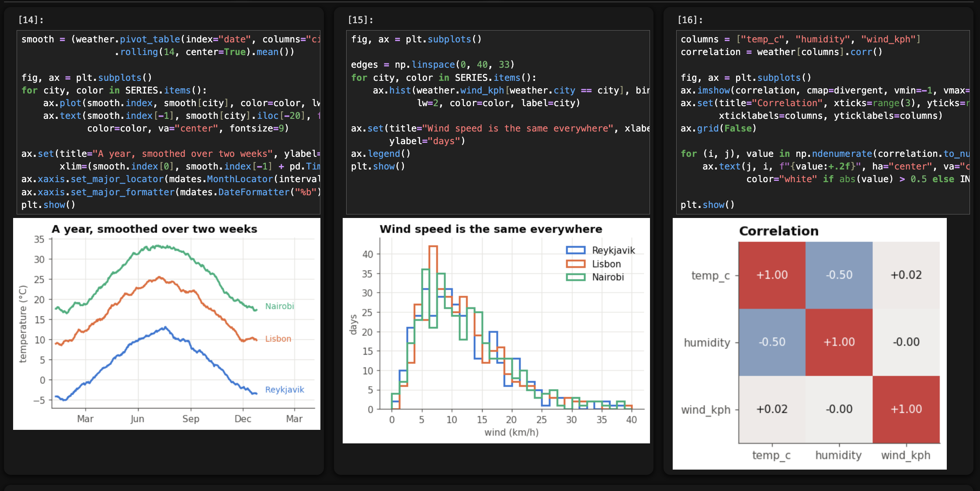Click the humidity label on heatmap y-axis
Viewport: 980px width, 491px height.
coord(707,342)
